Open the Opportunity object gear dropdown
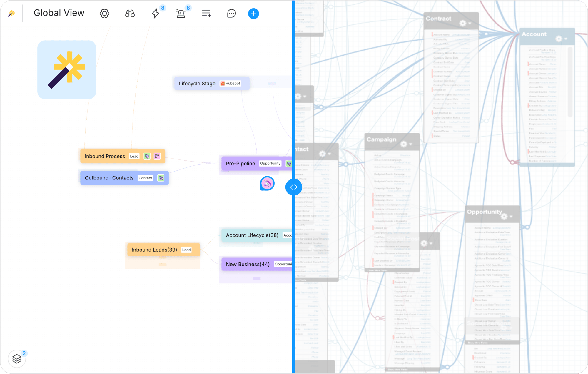 coord(506,216)
